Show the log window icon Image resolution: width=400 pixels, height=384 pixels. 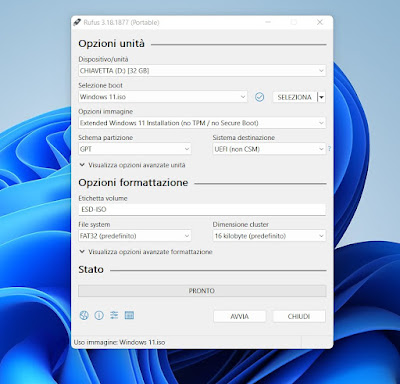129,315
